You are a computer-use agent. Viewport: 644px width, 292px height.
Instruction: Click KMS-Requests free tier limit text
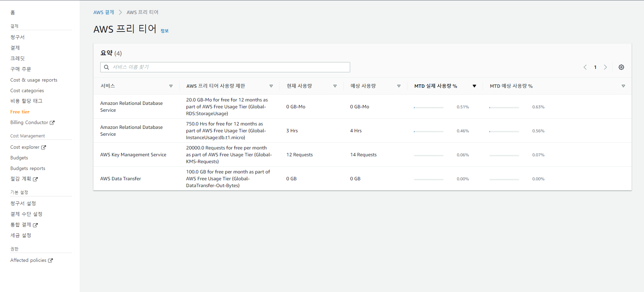tap(229, 155)
